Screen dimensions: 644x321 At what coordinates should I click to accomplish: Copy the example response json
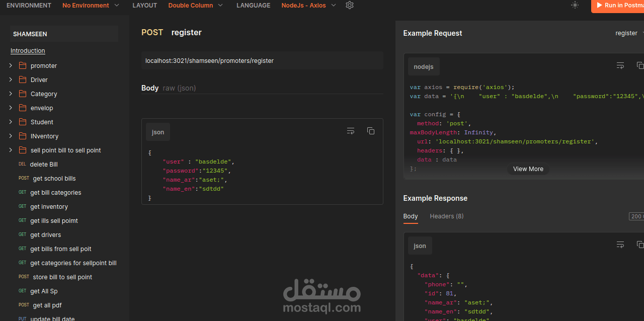click(x=640, y=245)
